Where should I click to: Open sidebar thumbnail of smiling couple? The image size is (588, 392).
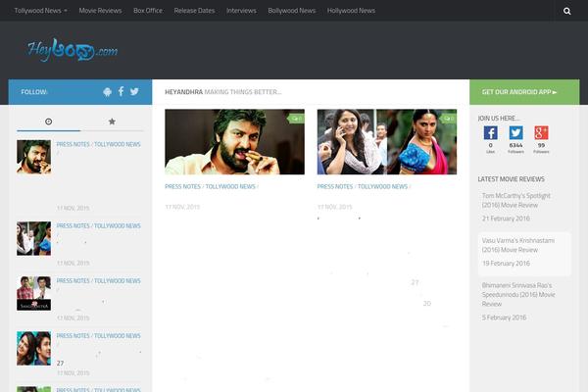point(33,348)
